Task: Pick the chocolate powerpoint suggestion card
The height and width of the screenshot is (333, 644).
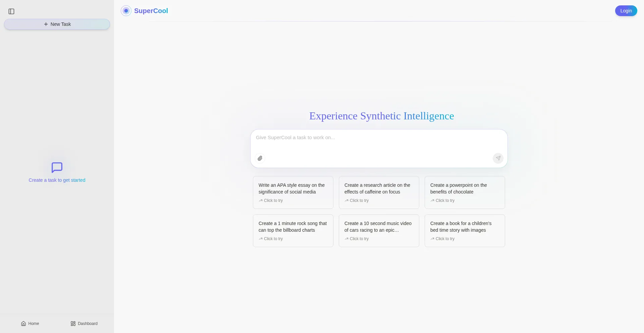Action: pyautogui.click(x=465, y=192)
